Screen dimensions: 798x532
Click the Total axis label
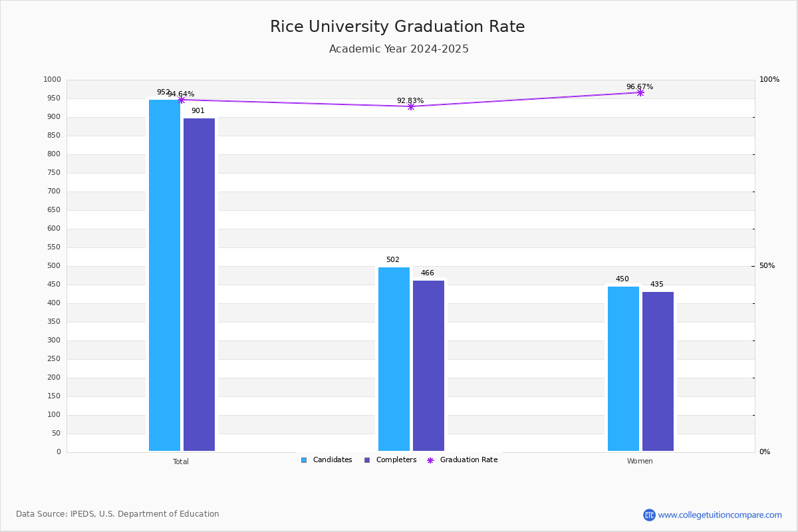(181, 462)
